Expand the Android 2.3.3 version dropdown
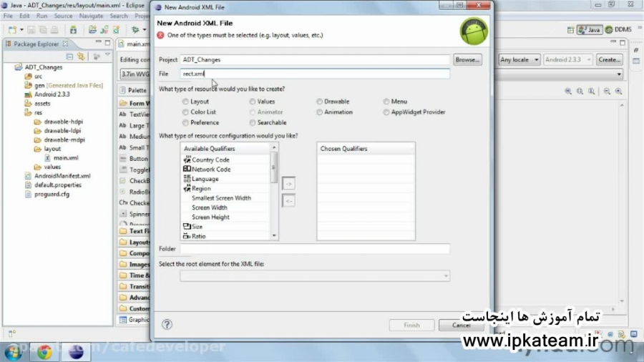644x362 pixels. point(568,59)
